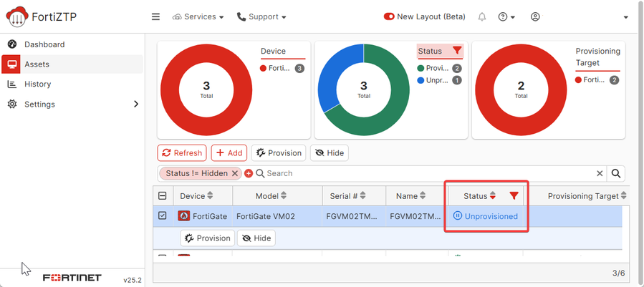Click the Unprovisioned pause status icon

(x=458, y=216)
